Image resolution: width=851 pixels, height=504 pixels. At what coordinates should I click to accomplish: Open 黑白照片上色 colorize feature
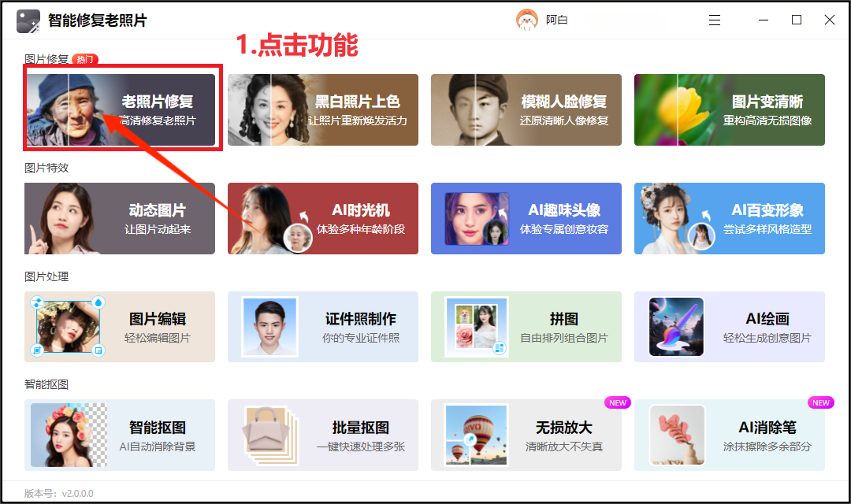[323, 109]
